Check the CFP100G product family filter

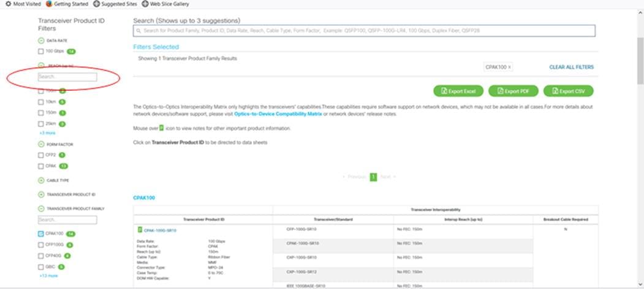click(x=40, y=245)
